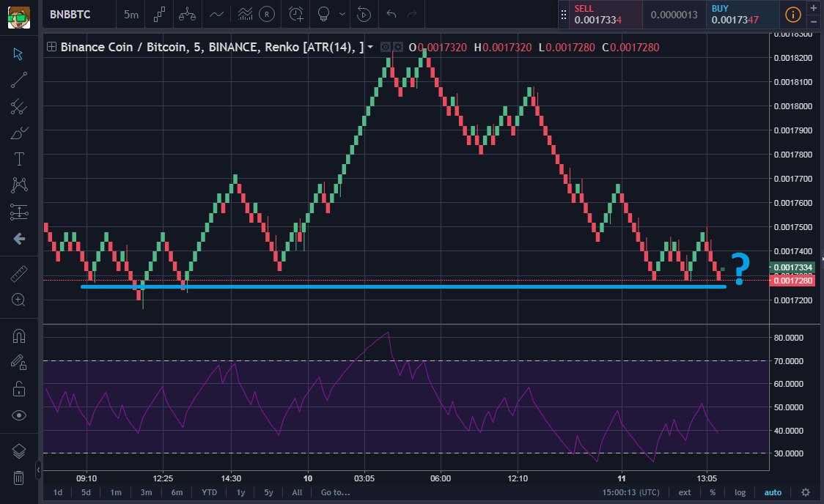Open the compare symbols tool
824x504 pixels.
click(x=187, y=15)
